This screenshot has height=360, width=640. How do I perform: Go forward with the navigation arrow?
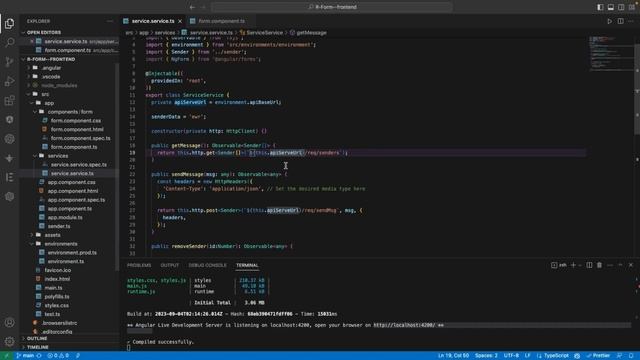click(x=203, y=7)
